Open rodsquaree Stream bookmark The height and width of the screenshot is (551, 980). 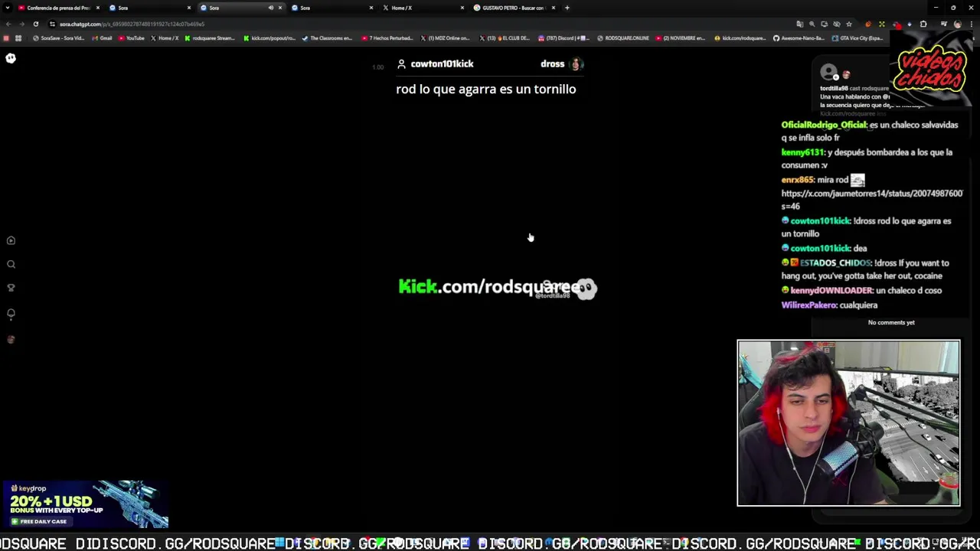pyautogui.click(x=210, y=38)
